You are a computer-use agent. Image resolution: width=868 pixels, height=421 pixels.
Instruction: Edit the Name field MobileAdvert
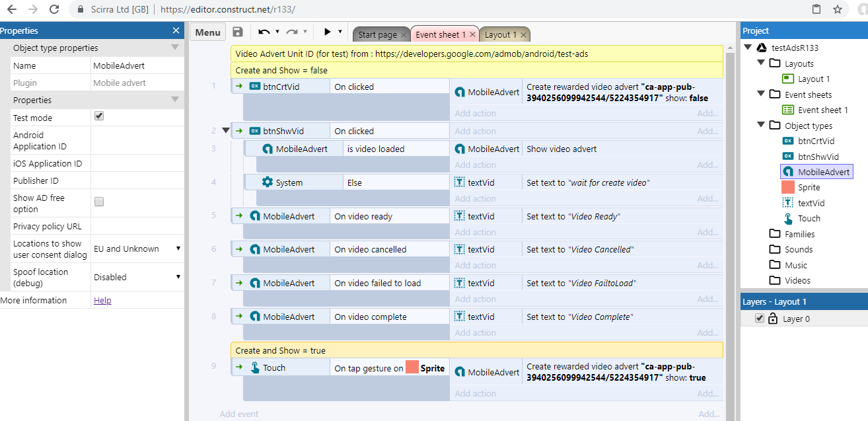tap(137, 65)
